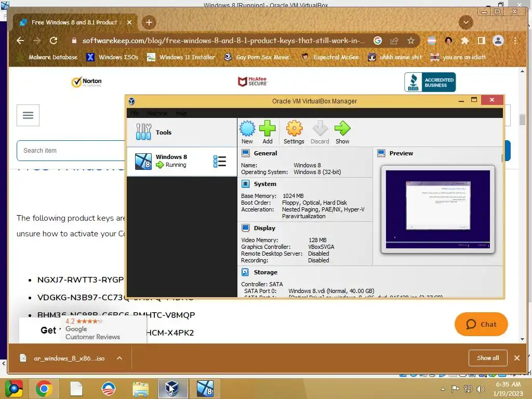Expand the tab search dropdown
The width and height of the screenshot is (532, 399).
466,22
